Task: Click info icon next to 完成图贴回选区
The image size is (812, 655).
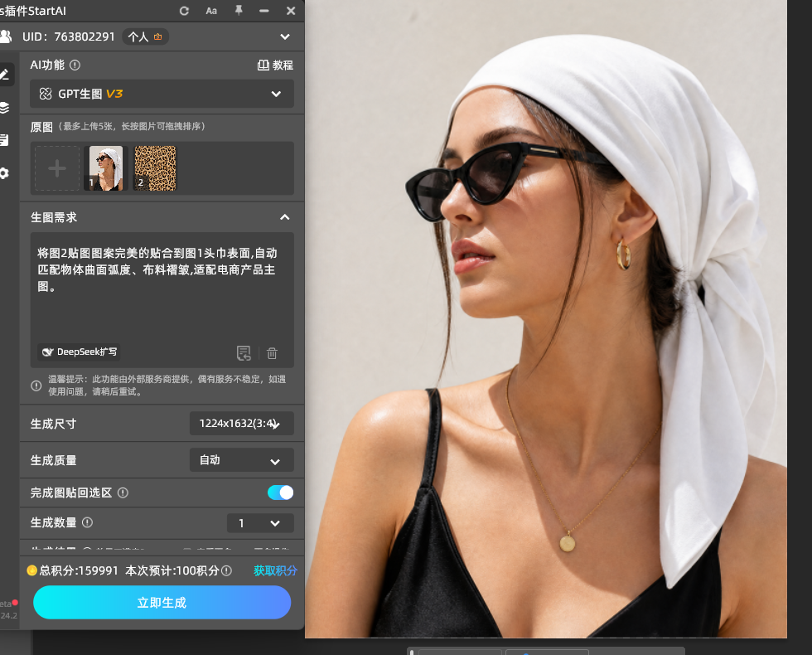Action: click(x=123, y=492)
